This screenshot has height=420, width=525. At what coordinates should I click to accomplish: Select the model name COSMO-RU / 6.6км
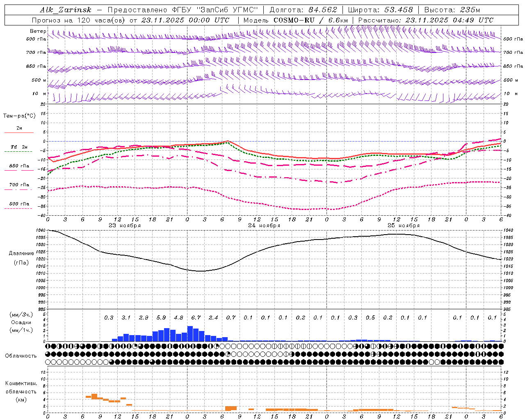pyautogui.click(x=311, y=20)
